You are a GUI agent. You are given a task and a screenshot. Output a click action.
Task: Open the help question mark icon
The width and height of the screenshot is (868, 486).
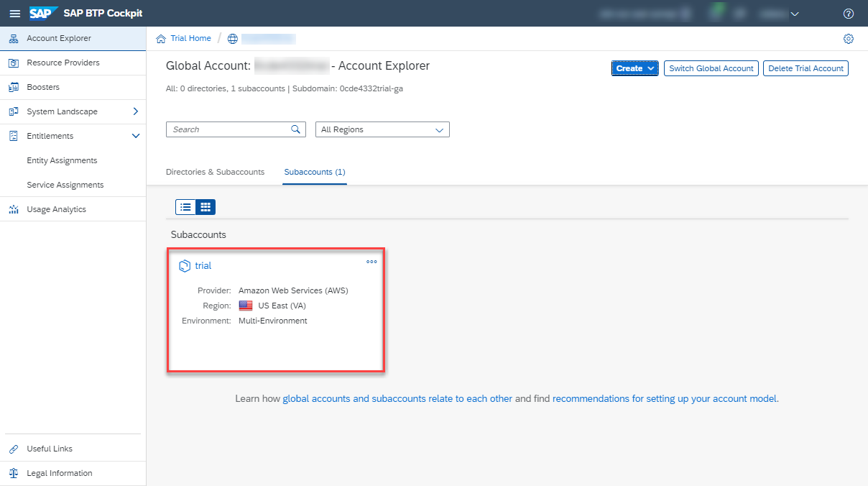point(848,14)
